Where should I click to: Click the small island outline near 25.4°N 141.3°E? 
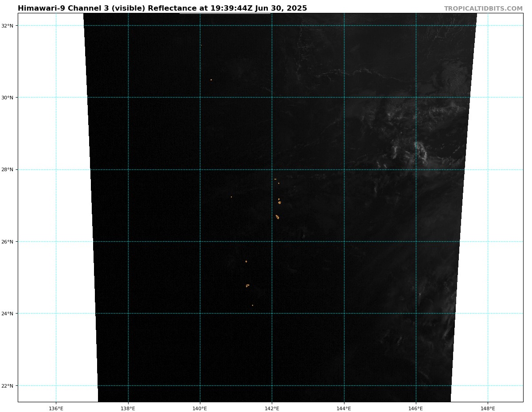coord(246,261)
